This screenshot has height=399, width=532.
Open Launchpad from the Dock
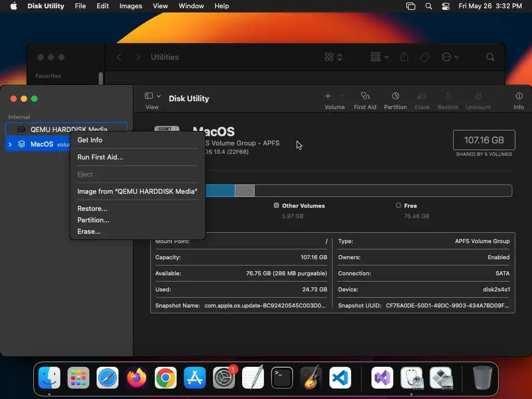78,378
